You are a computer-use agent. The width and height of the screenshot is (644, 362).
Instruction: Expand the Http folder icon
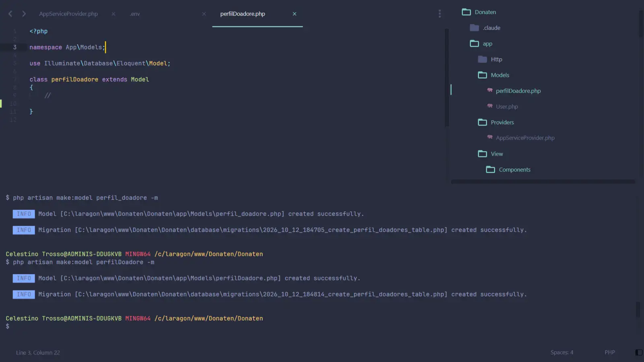483,59
